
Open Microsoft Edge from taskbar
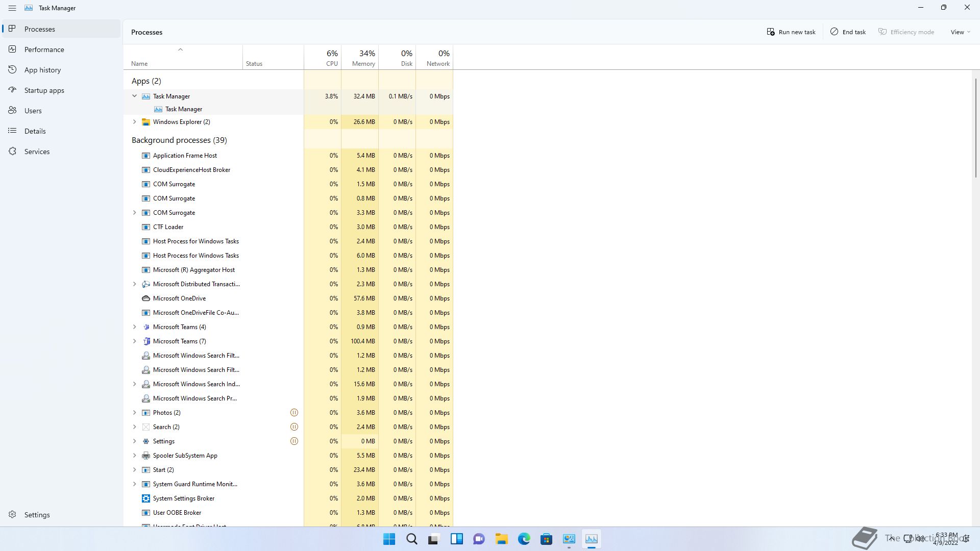(524, 539)
